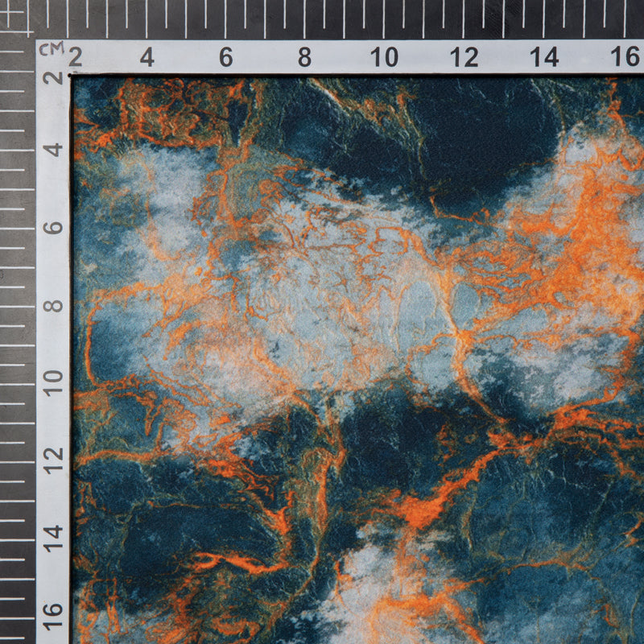
Task: Pick number 8 on the vertical ruler
Action: 53,308
